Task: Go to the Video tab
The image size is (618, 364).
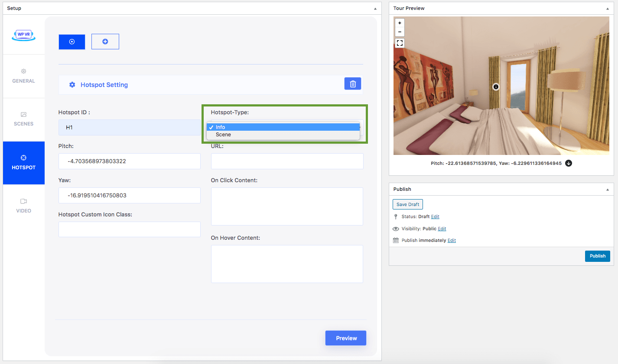Action: coord(24,206)
